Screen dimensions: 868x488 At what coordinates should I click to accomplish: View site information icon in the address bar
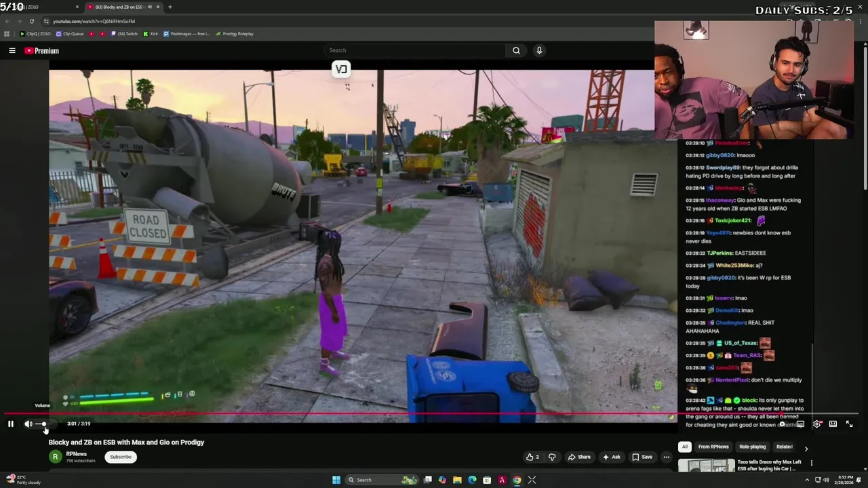pos(45,21)
